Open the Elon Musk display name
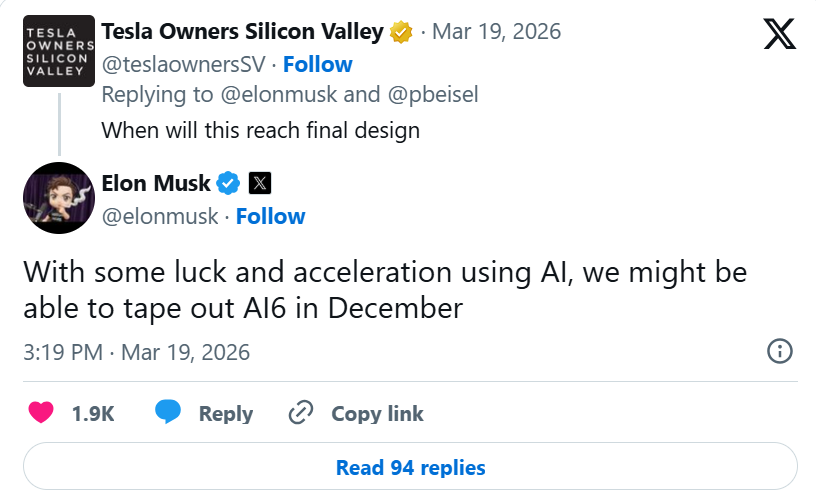 tap(156, 183)
